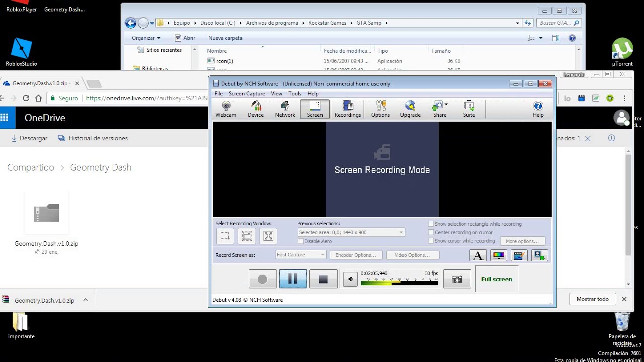
Task: Click the More options... button
Action: click(x=522, y=241)
